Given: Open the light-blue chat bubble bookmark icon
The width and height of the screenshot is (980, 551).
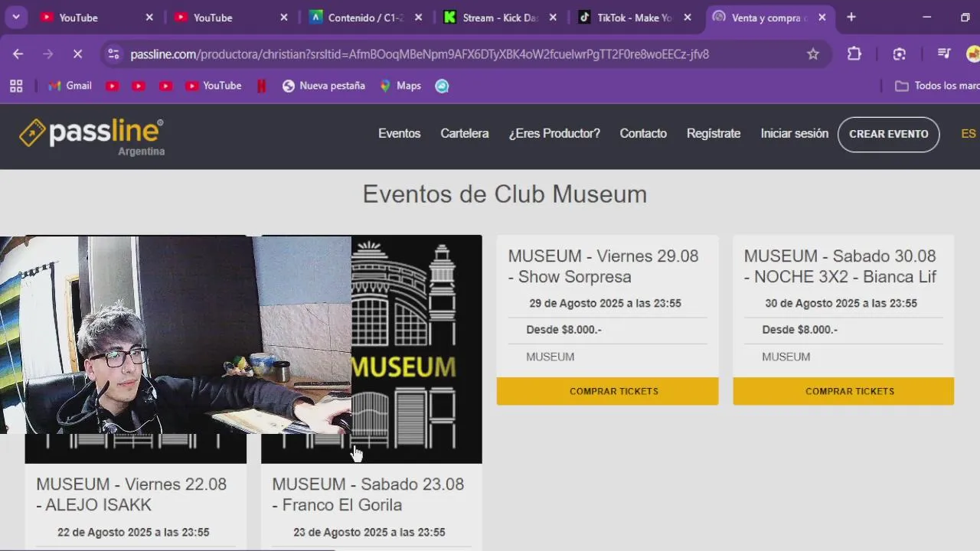Looking at the screenshot, I should [442, 86].
